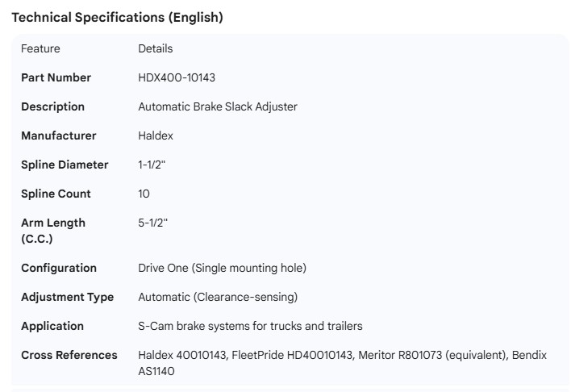
Task: Click the Automatic (Clearance-sensing) value
Action: point(218,297)
